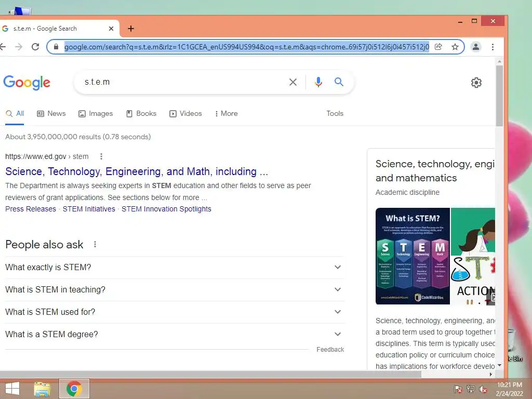Open search Tools options
This screenshot has width=532, height=399.
click(335, 114)
